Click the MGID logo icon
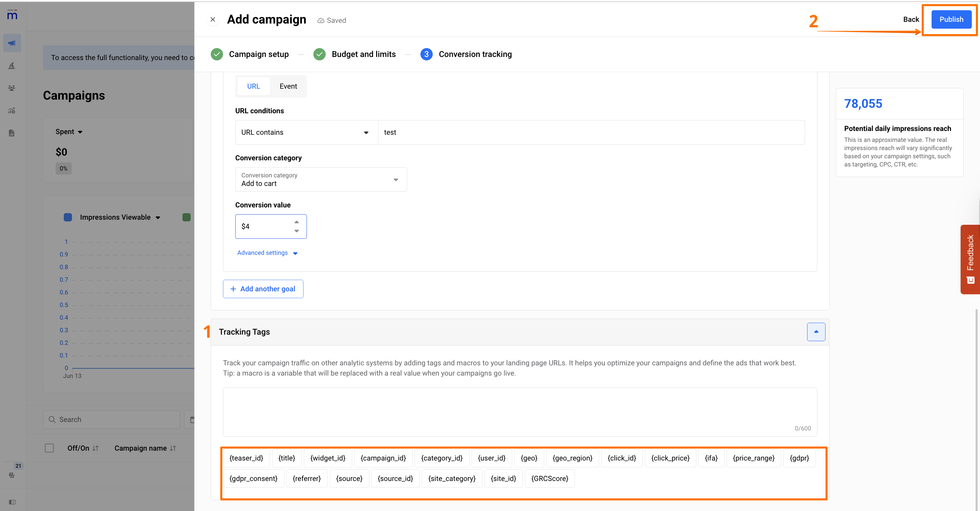 coord(12,15)
